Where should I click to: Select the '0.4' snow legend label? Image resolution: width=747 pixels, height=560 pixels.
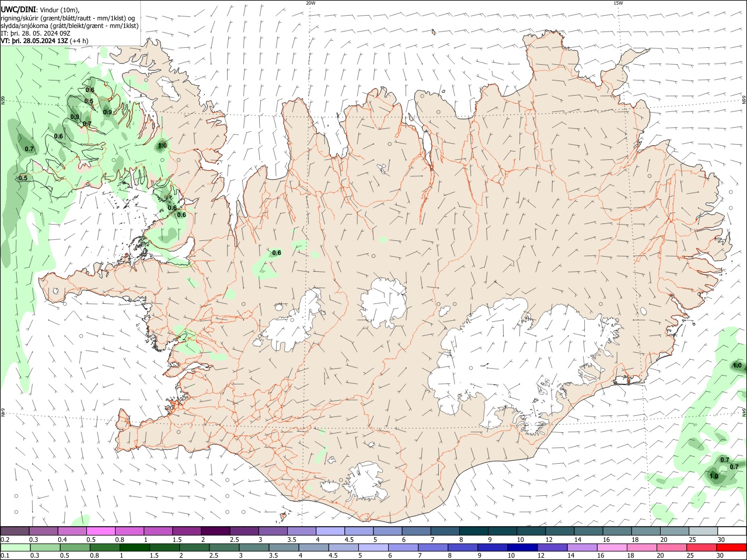[x=62, y=540]
